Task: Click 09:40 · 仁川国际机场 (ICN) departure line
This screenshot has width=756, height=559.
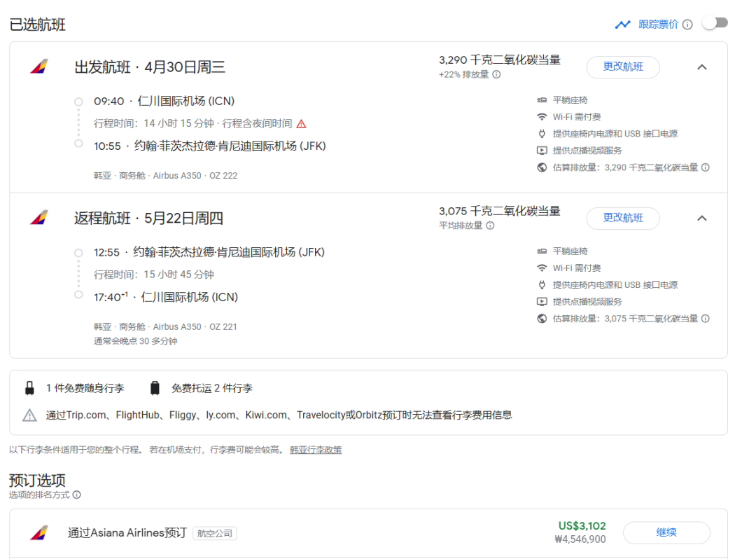Action: pyautogui.click(x=164, y=101)
